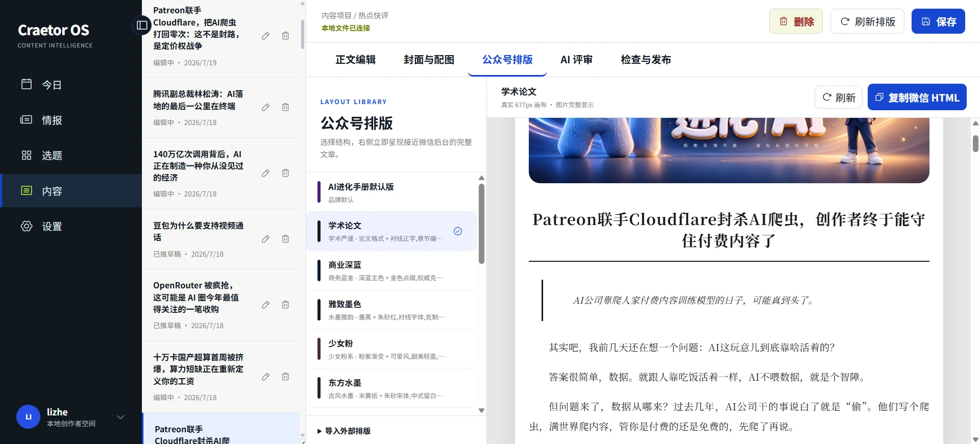
Task: Open 今日 from the calendar icon
Action: tap(27, 84)
